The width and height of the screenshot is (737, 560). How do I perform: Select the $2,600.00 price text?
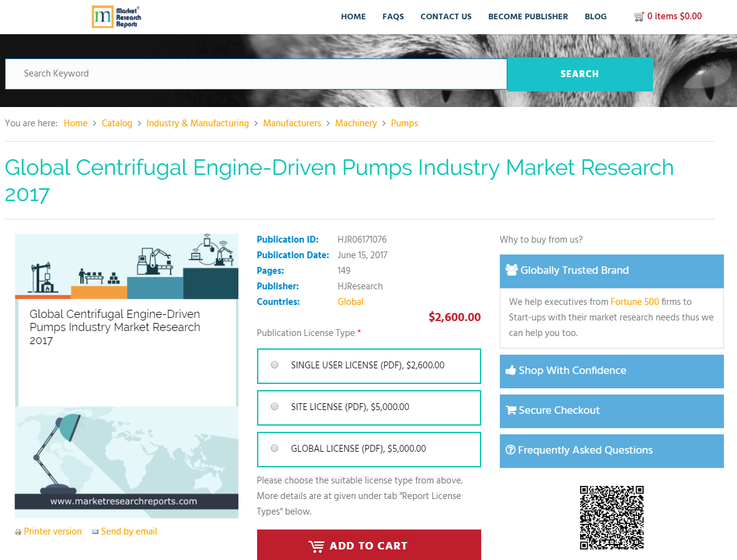coord(454,317)
